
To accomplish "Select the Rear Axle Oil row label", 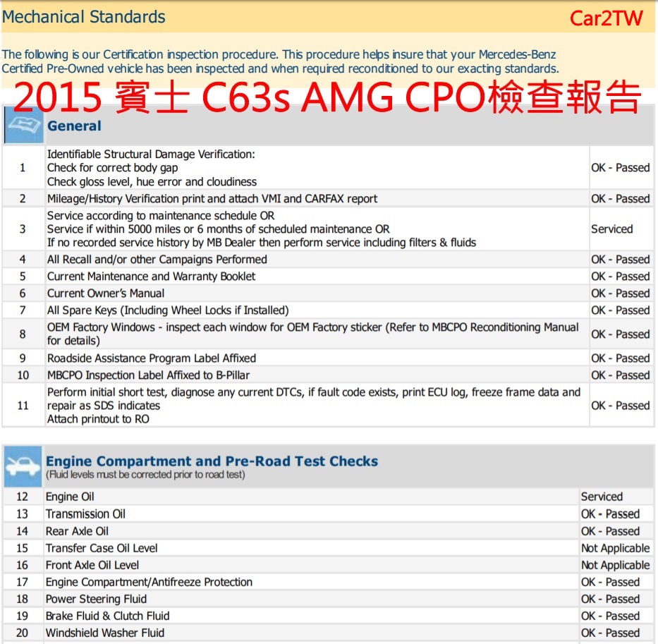I will 77,531.
